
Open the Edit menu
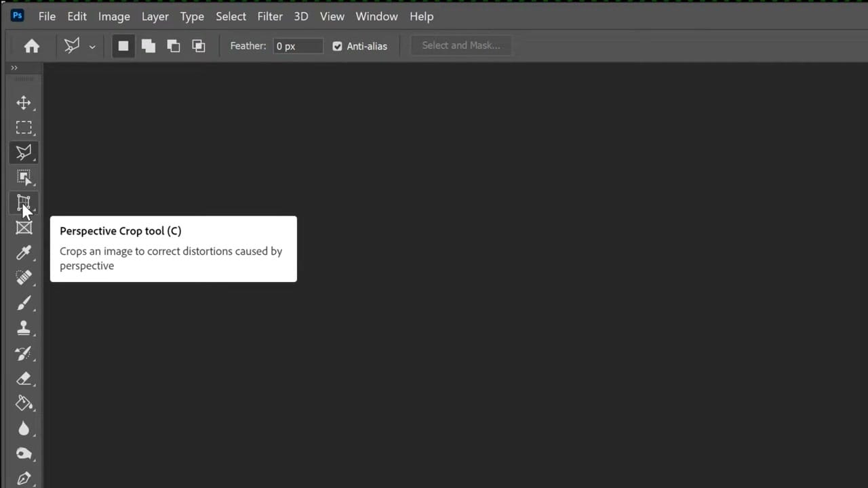pos(77,16)
